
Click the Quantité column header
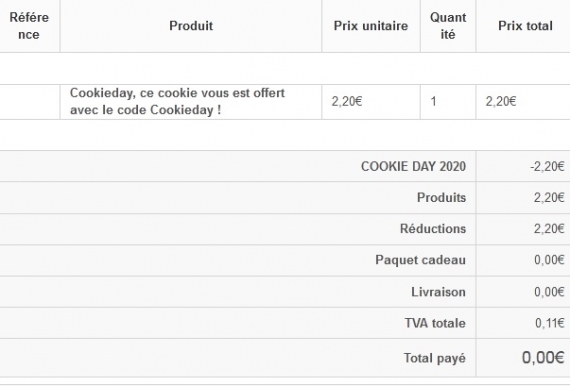[448, 26]
